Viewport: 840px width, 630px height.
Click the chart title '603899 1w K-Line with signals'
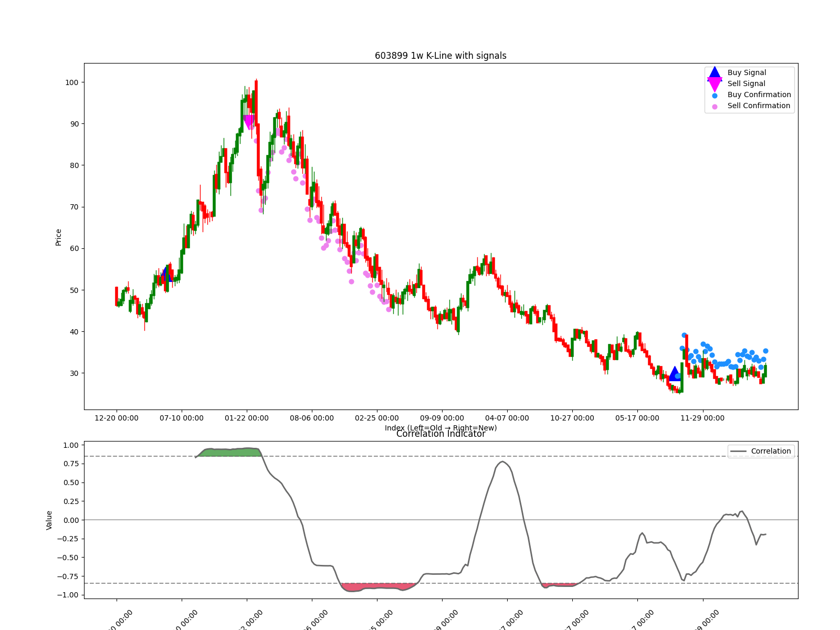440,56
